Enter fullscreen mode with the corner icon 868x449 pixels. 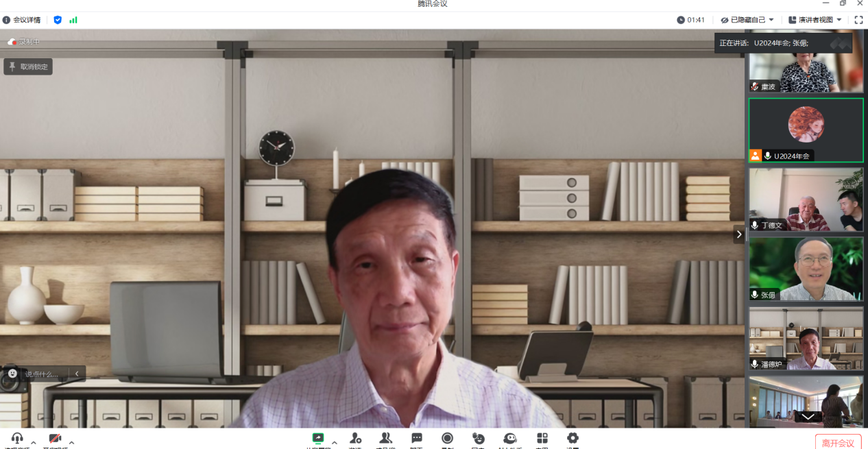pos(858,20)
